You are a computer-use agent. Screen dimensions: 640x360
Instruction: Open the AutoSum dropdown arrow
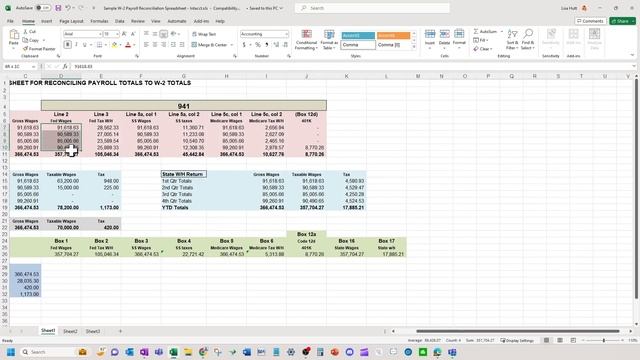point(502,31)
